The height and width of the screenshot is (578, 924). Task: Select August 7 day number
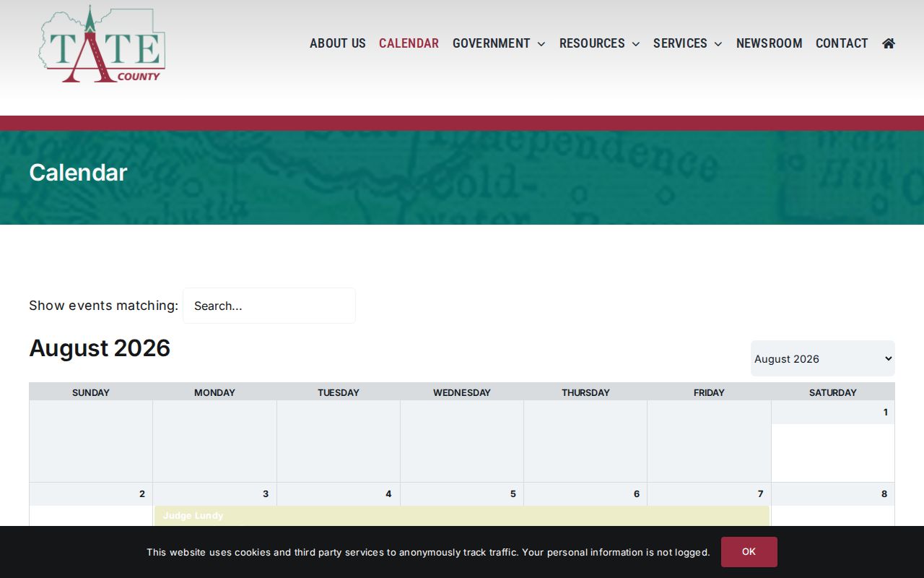760,494
